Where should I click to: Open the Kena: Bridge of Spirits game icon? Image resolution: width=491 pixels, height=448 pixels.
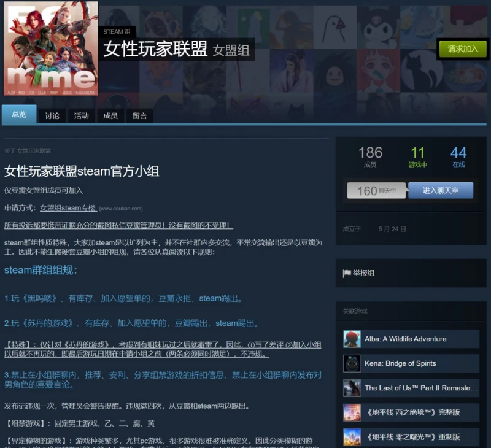[x=352, y=363]
